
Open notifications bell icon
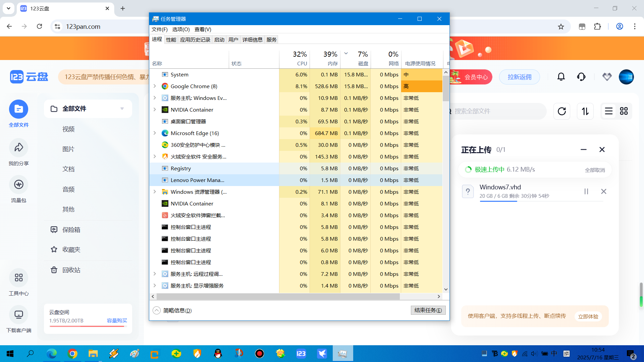[x=561, y=77]
